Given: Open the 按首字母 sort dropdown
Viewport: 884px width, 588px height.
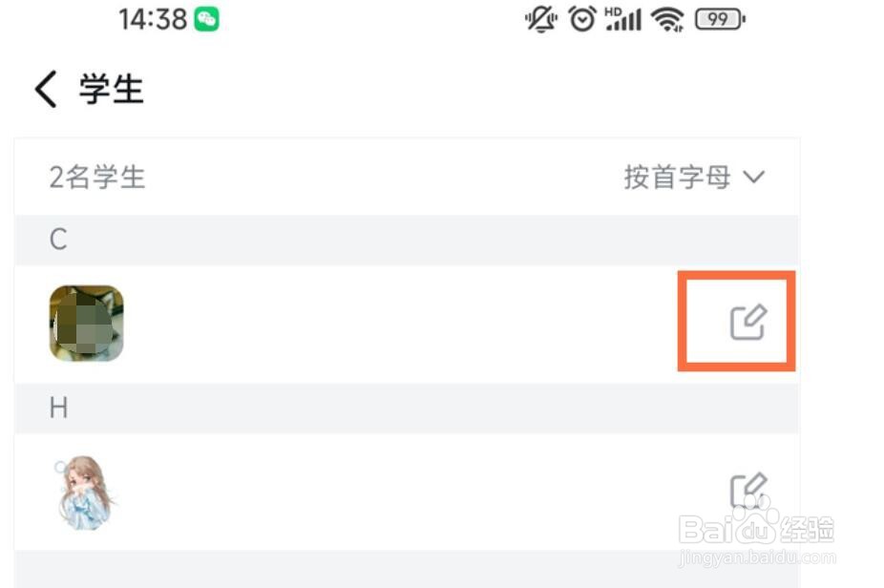Looking at the screenshot, I should pyautogui.click(x=695, y=177).
